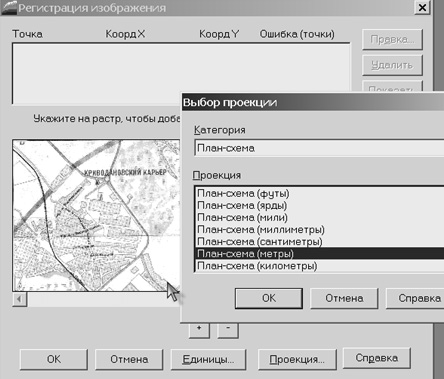Open the Категория combo box
Viewport: 444px width, 379px height.
tap(319, 148)
